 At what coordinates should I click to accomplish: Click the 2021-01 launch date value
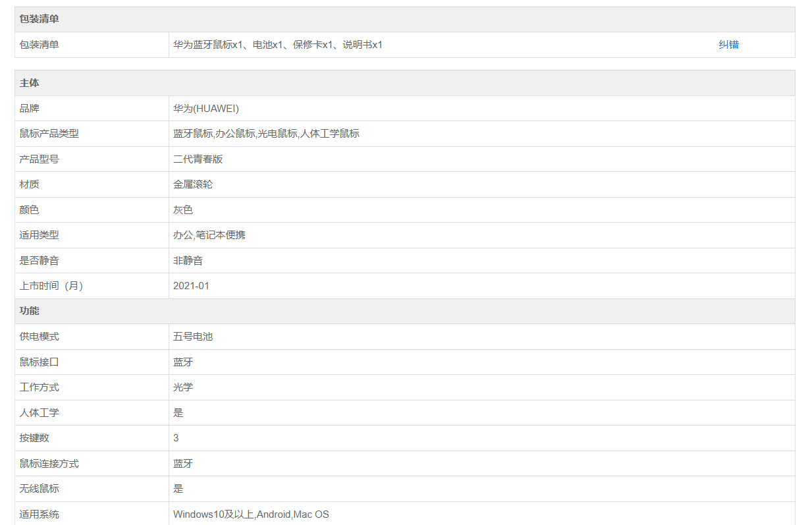191,286
